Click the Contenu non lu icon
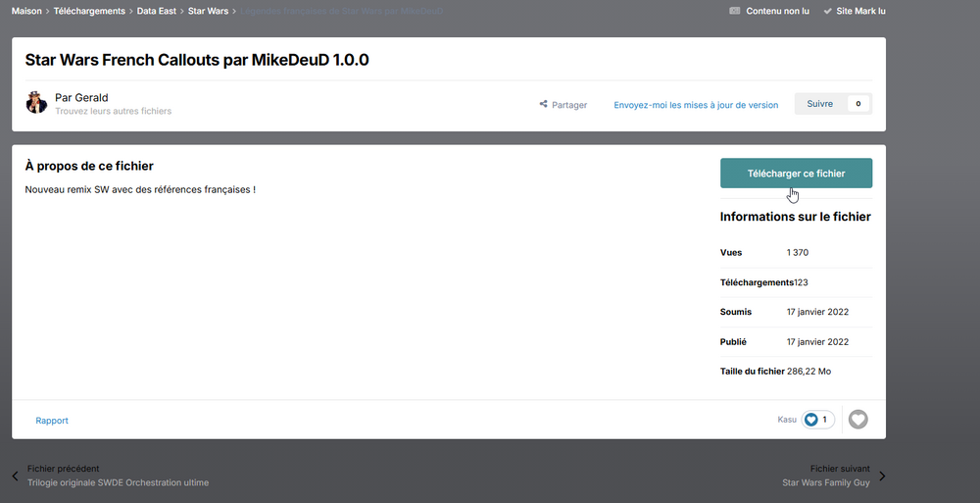This screenshot has height=503, width=980. [x=735, y=12]
